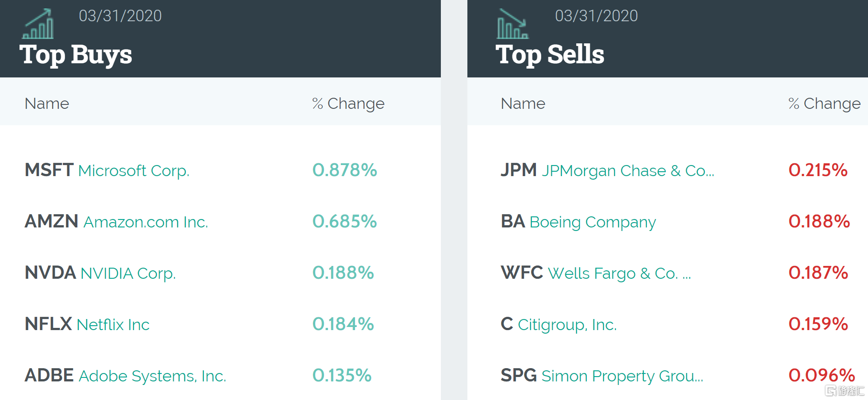Viewport: 868px width, 400px height.
Task: Open the Wells Fargo & Co. link
Action: click(619, 273)
